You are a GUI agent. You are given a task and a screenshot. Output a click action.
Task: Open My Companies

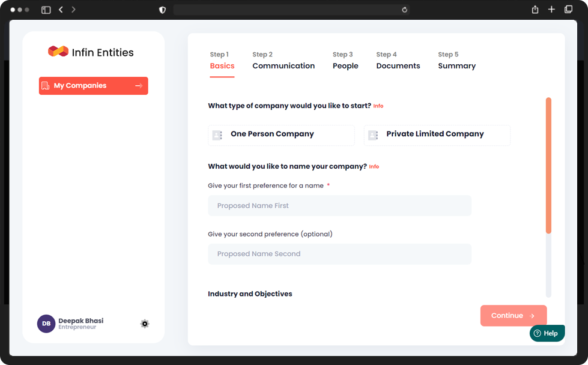pos(93,86)
